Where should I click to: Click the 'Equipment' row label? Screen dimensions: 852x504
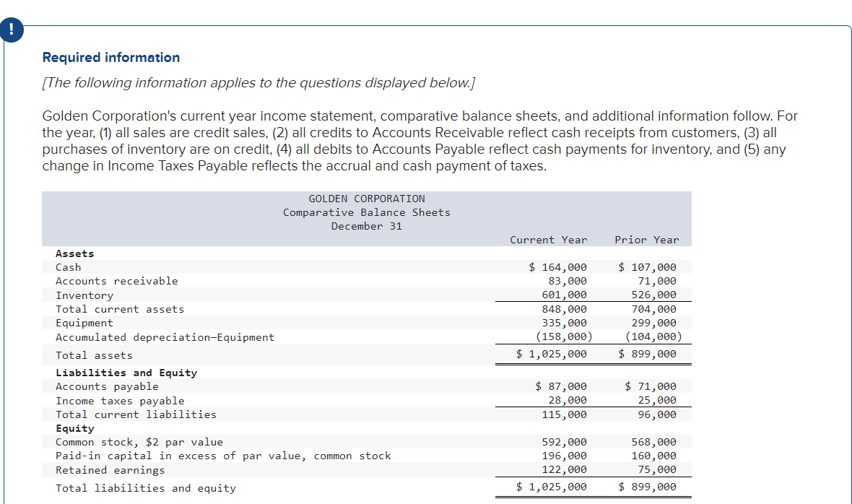point(84,323)
